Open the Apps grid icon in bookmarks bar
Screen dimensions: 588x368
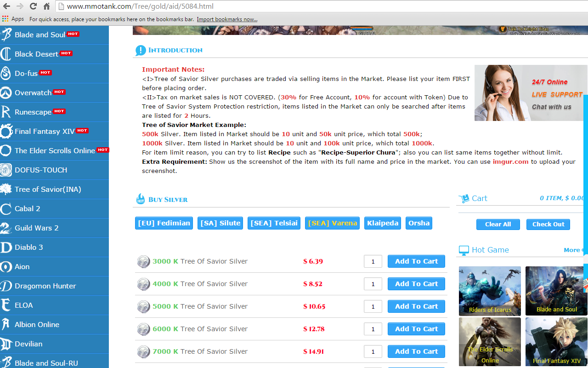pyautogui.click(x=6, y=19)
